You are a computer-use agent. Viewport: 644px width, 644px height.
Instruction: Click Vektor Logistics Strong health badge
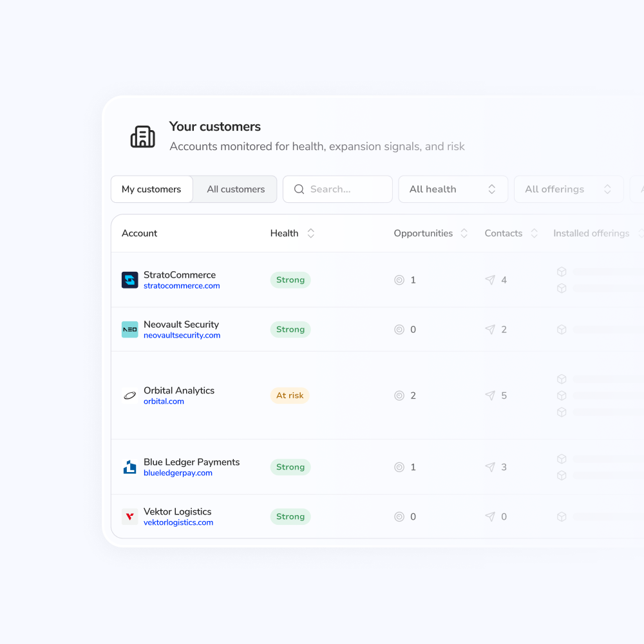[290, 516]
